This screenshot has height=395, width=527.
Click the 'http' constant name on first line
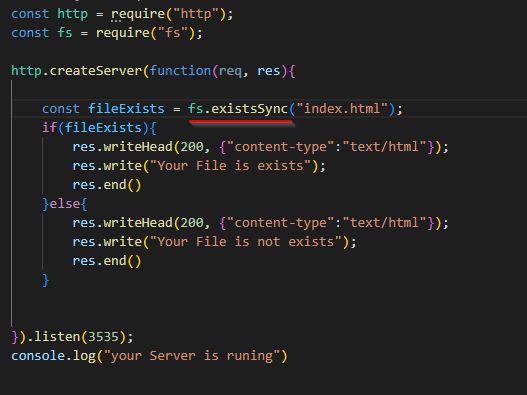click(73, 14)
